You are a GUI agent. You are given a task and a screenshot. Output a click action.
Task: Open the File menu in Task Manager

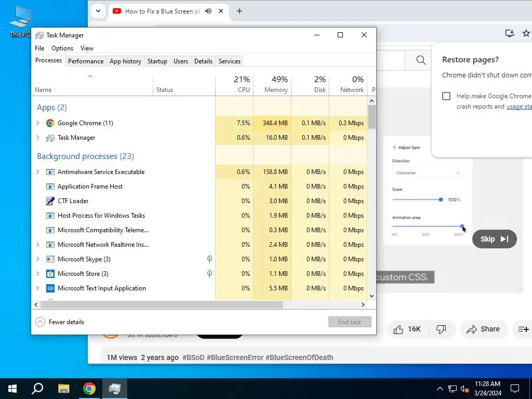pos(39,48)
